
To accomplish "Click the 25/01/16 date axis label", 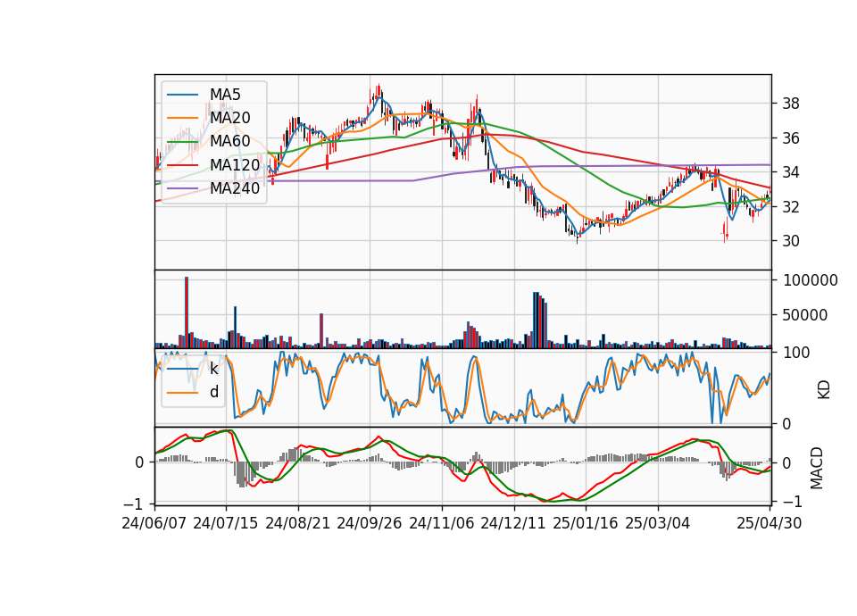I will tap(586, 523).
